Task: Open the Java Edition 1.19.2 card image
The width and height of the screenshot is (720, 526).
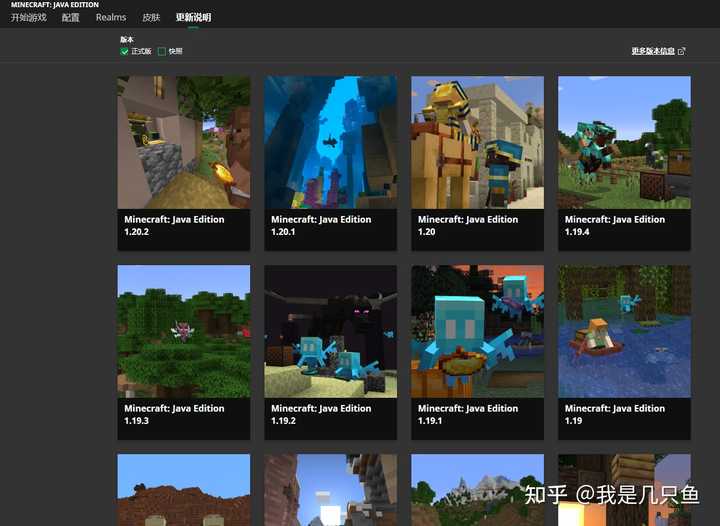Action: point(331,331)
